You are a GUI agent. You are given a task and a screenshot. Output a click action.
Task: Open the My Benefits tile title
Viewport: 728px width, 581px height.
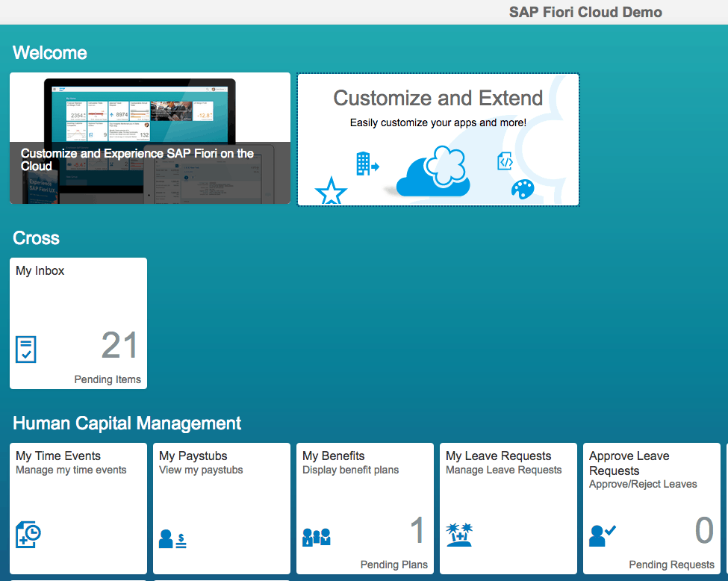[x=333, y=456]
